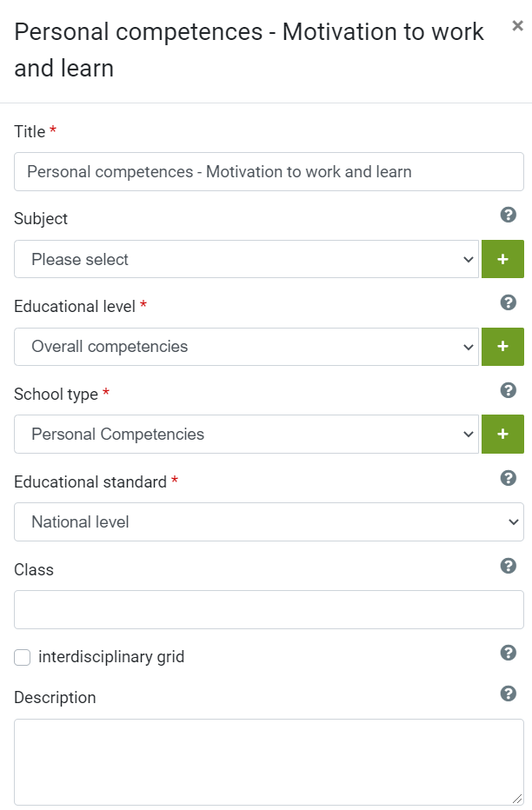Show help for the Description field
The image size is (532, 810).
[509, 694]
